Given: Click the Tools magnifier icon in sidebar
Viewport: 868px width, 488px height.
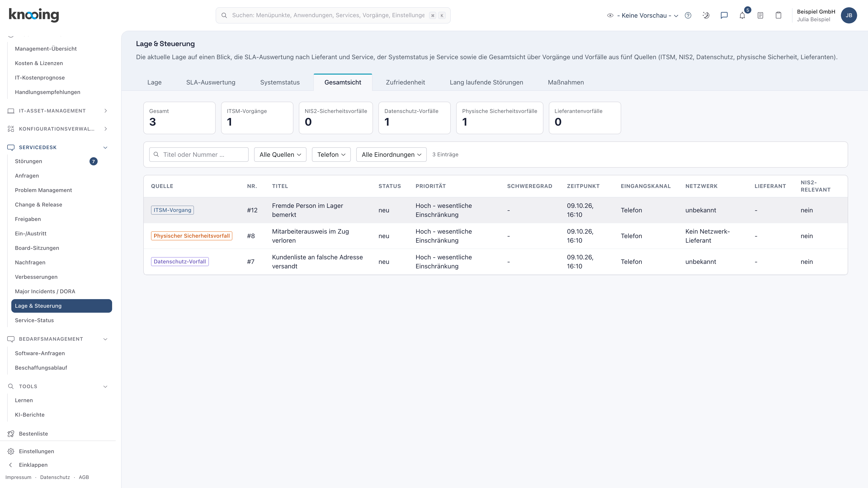Looking at the screenshot, I should [11, 386].
